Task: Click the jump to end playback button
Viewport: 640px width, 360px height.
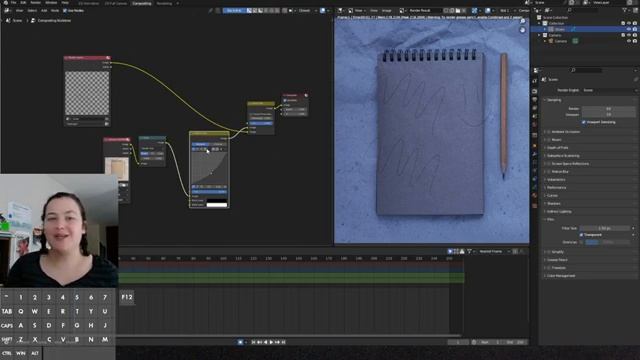Action: click(x=283, y=342)
